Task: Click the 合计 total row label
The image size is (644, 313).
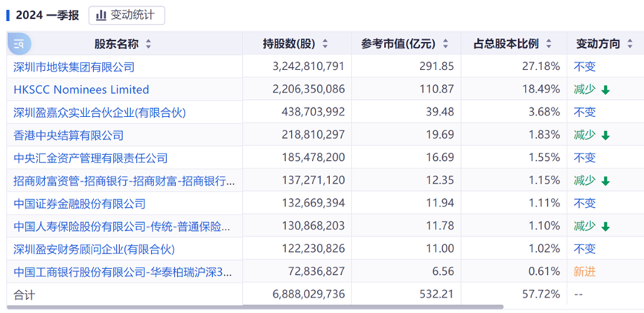Action: [x=25, y=294]
